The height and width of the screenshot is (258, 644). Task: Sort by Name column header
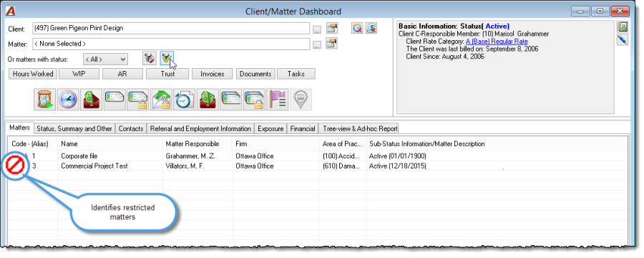pyautogui.click(x=110, y=144)
